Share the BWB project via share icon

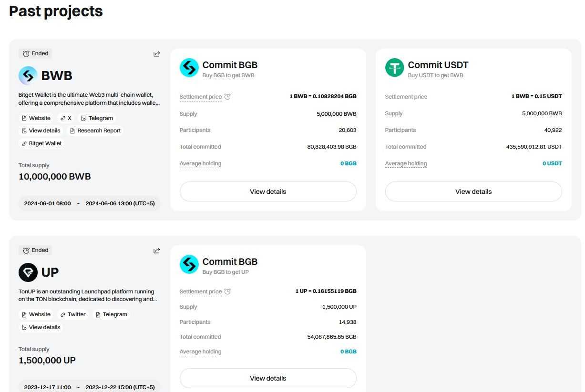coord(156,54)
